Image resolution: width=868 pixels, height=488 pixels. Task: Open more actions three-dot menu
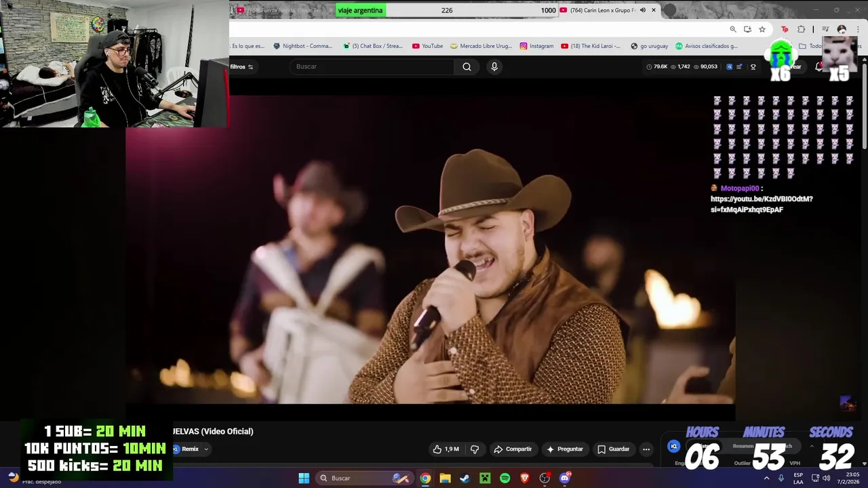[646, 449]
